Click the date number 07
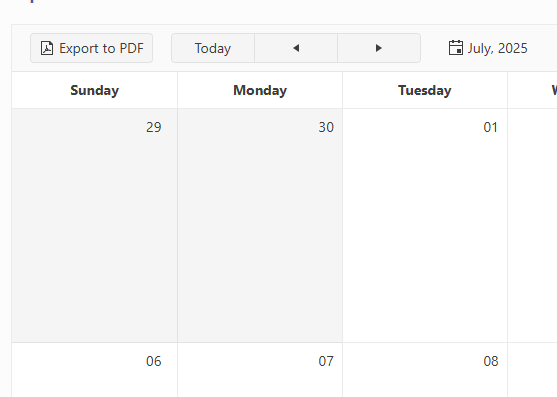557x397 pixels. [326, 361]
